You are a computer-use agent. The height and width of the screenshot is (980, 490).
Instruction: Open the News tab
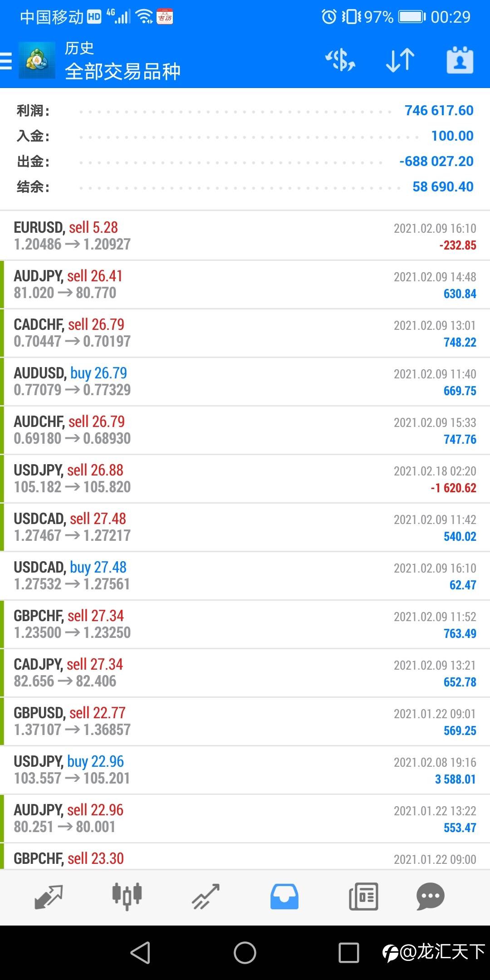pos(363,897)
